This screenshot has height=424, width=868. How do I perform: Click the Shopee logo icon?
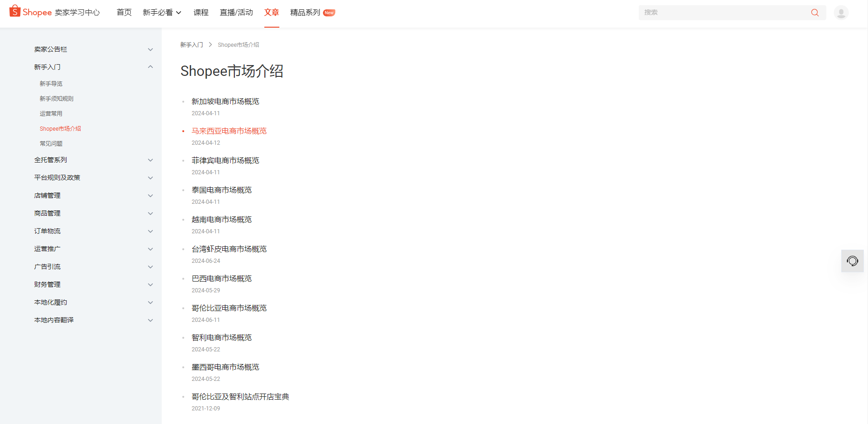[x=15, y=11]
